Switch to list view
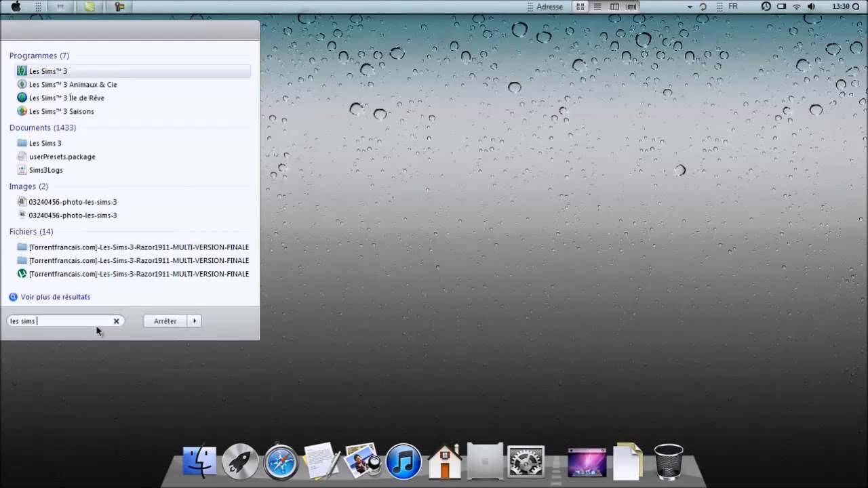The width and height of the screenshot is (868, 488). pos(597,7)
